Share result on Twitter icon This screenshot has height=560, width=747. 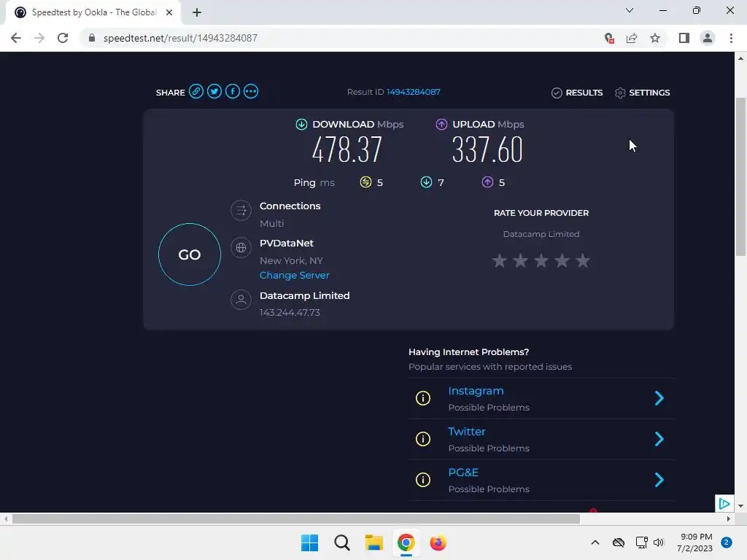214,91
